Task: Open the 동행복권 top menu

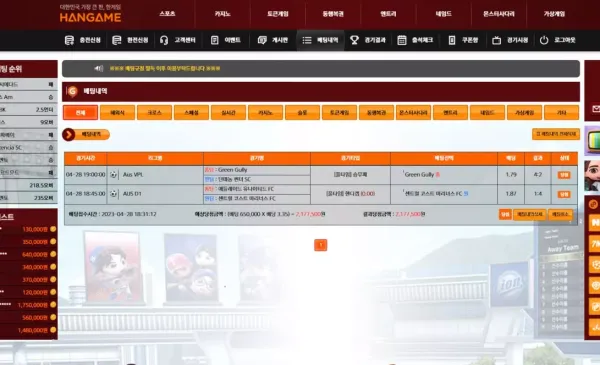Action: (333, 14)
